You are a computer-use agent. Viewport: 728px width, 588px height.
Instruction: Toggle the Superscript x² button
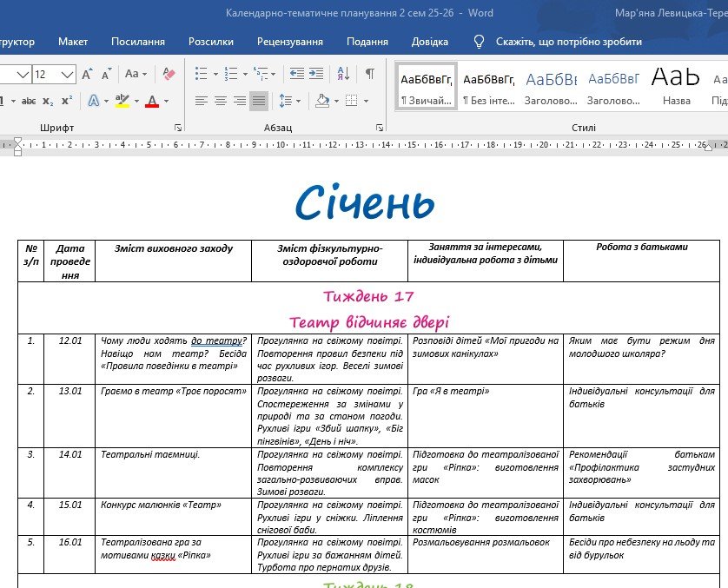pyautogui.click(x=66, y=102)
